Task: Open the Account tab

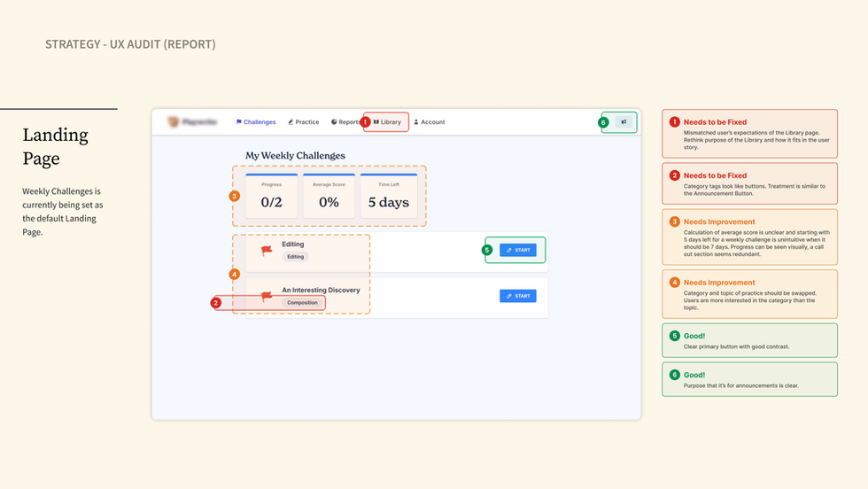Action: [430, 122]
